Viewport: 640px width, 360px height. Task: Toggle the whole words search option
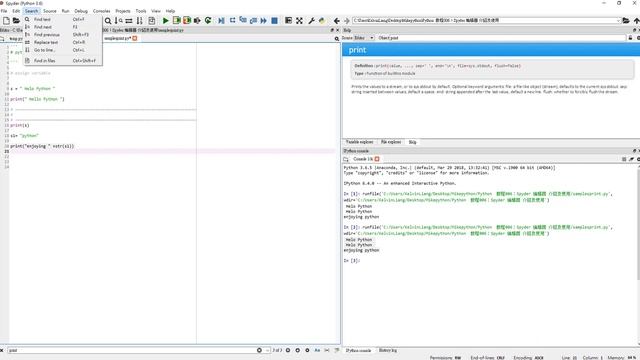[x=327, y=350]
